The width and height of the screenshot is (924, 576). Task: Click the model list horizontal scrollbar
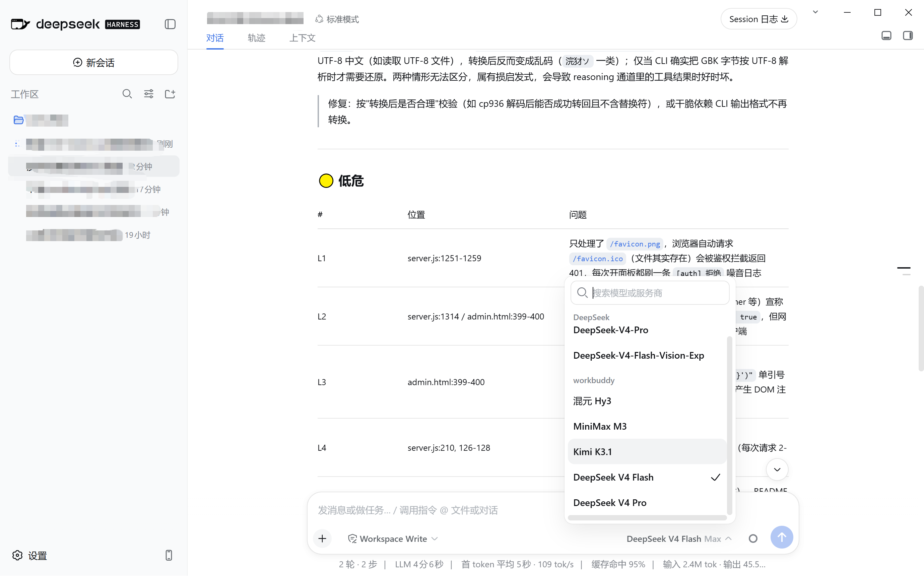(647, 517)
